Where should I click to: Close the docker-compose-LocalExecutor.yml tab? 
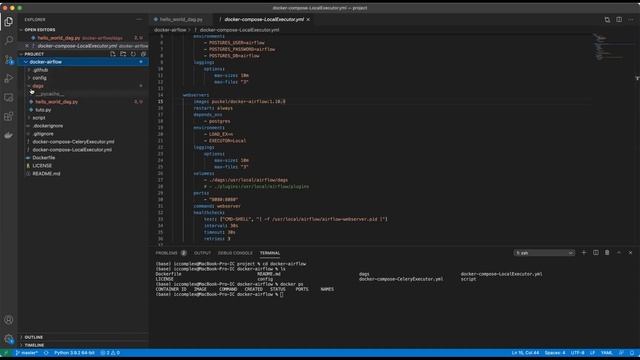pyautogui.click(x=308, y=20)
